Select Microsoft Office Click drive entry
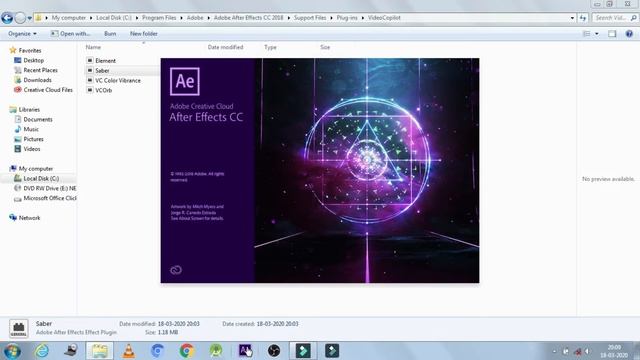Viewport: 640px width, 360px height. [50, 198]
